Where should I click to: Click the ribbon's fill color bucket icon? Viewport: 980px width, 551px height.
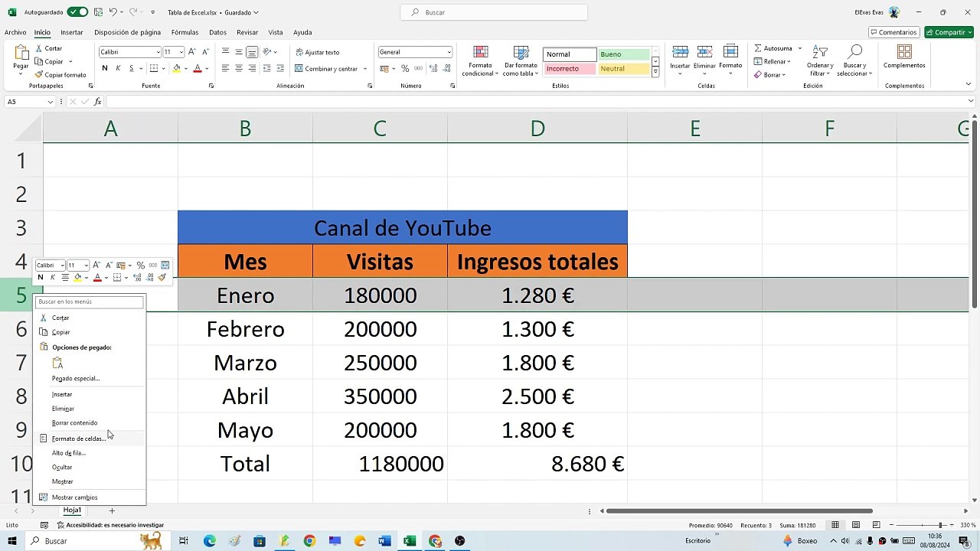coord(176,68)
